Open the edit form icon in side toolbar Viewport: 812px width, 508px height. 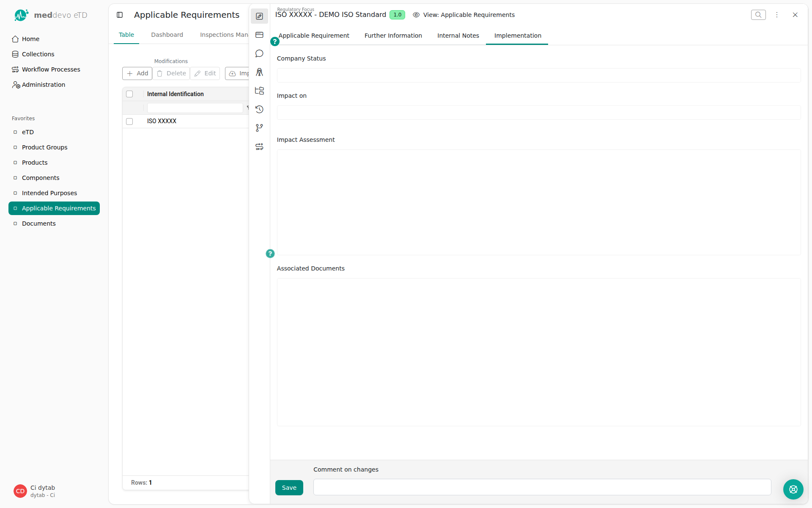(259, 16)
